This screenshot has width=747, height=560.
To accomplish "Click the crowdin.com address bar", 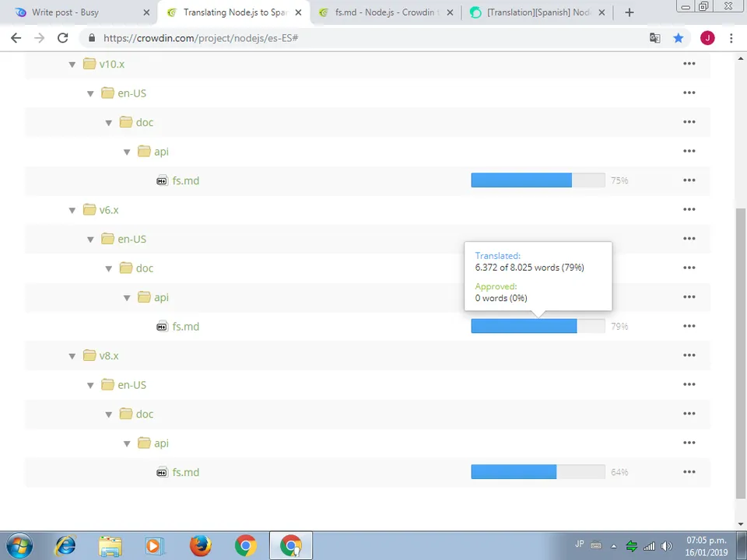I will [x=362, y=38].
